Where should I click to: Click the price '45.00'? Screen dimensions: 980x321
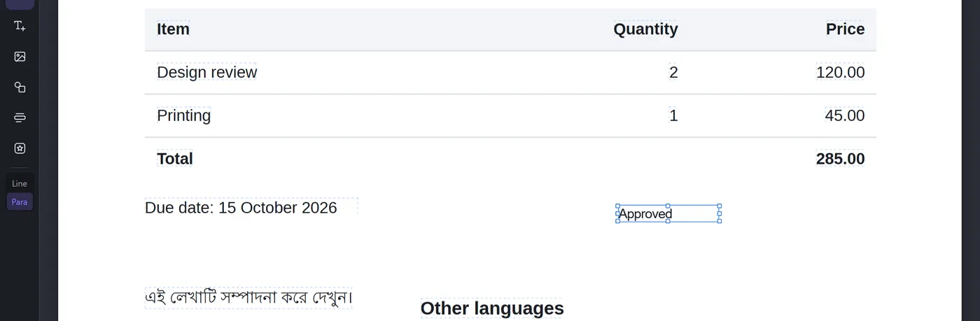coord(845,115)
